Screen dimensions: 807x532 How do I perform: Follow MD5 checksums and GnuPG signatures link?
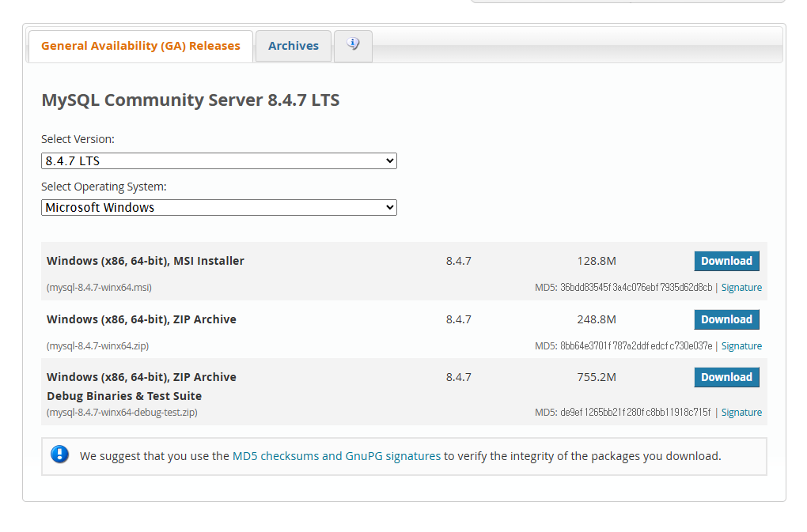pyautogui.click(x=336, y=456)
